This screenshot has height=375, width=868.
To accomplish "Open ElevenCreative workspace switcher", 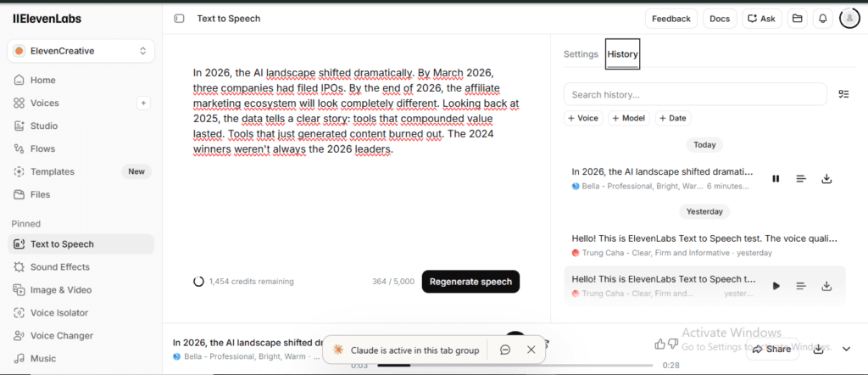I will pos(81,51).
